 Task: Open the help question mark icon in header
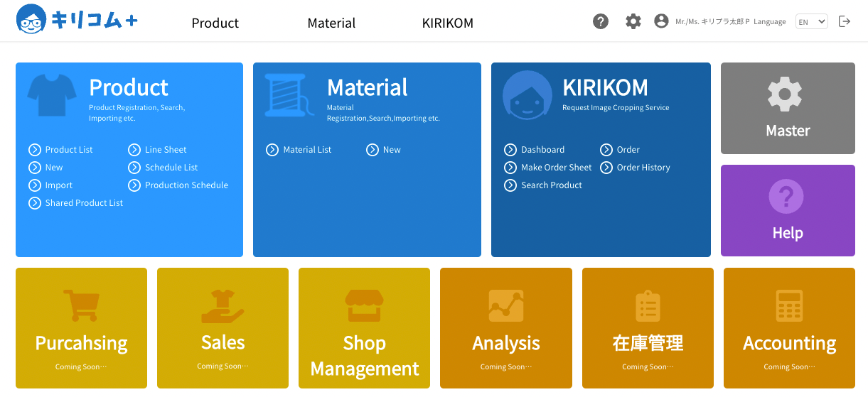click(x=601, y=21)
